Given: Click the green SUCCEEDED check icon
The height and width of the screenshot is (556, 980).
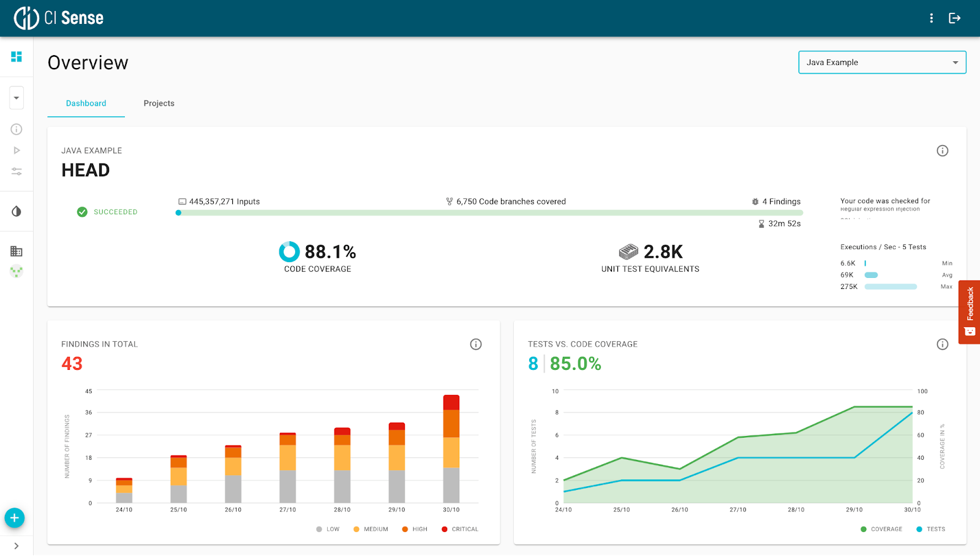Looking at the screenshot, I should click(x=82, y=212).
